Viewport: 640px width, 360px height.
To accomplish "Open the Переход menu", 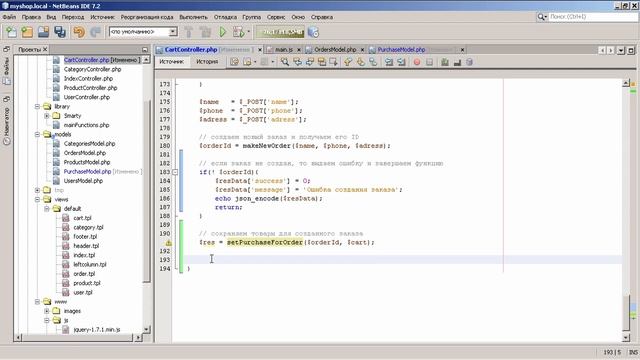I will [x=73, y=17].
